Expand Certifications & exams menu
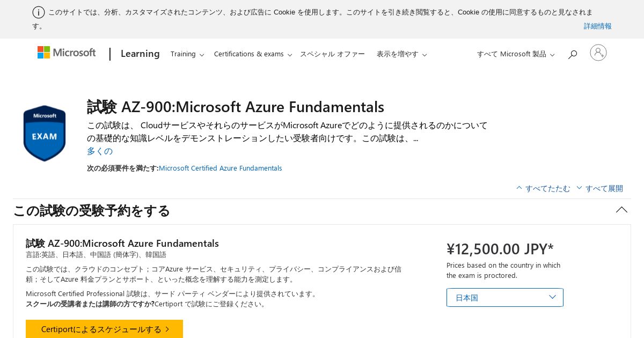644x338 pixels. (253, 54)
